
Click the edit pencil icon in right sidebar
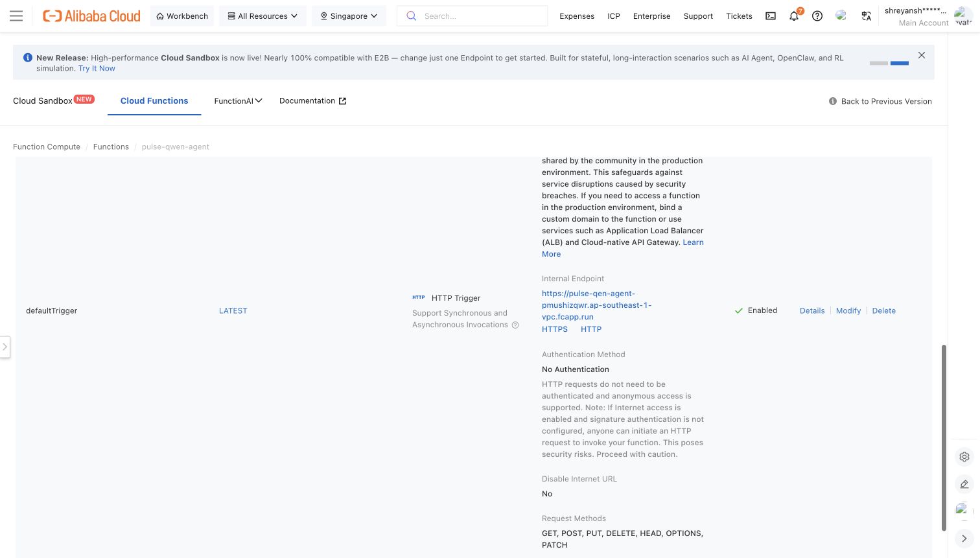[x=964, y=484]
